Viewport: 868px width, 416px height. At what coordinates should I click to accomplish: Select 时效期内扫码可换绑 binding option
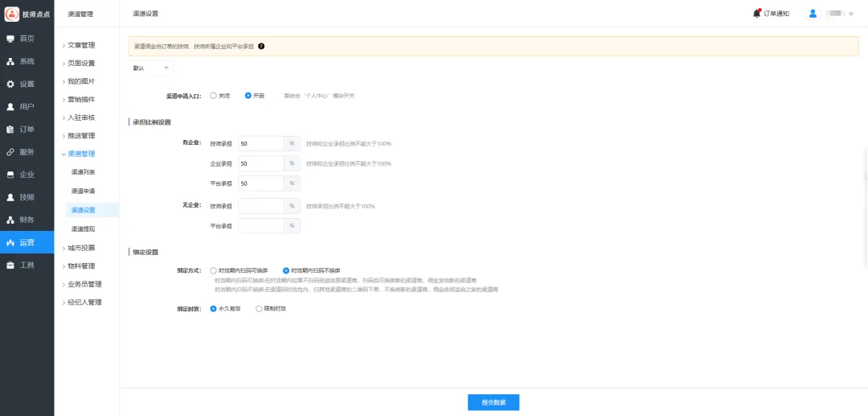coord(213,270)
